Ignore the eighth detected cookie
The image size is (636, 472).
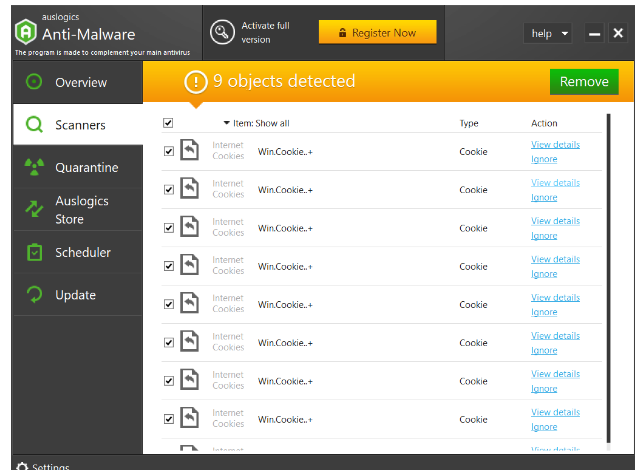coord(544,427)
